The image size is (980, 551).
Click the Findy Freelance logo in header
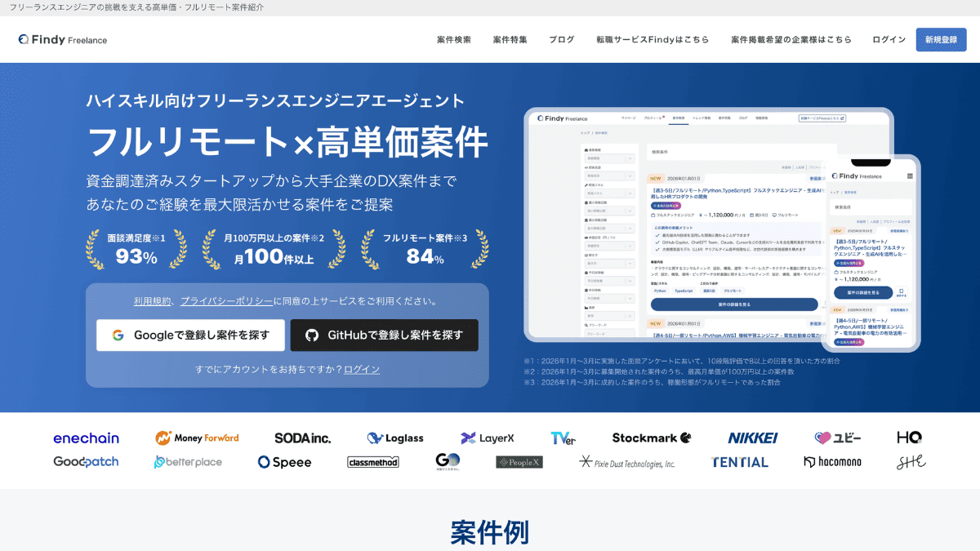click(63, 39)
